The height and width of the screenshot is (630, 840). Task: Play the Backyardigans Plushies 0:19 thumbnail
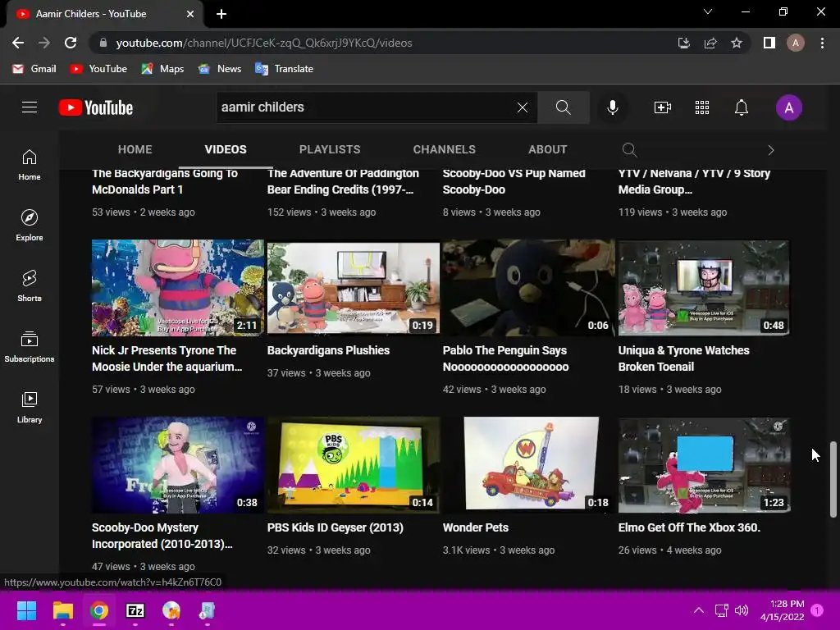tap(353, 288)
